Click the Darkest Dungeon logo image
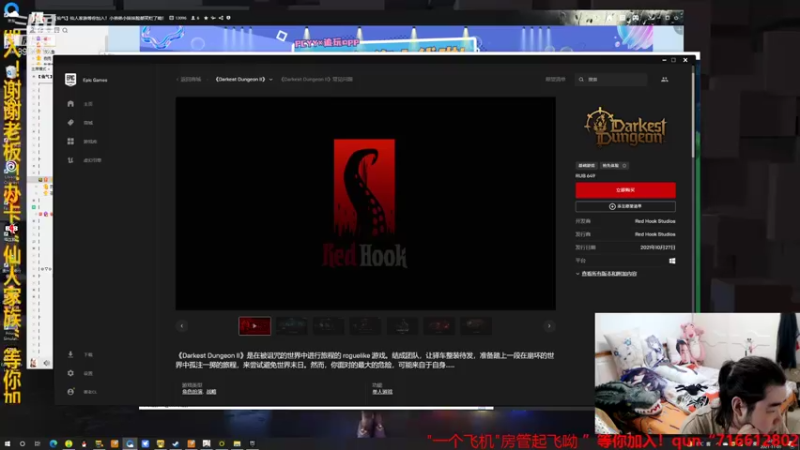The height and width of the screenshot is (450, 800). [x=626, y=128]
